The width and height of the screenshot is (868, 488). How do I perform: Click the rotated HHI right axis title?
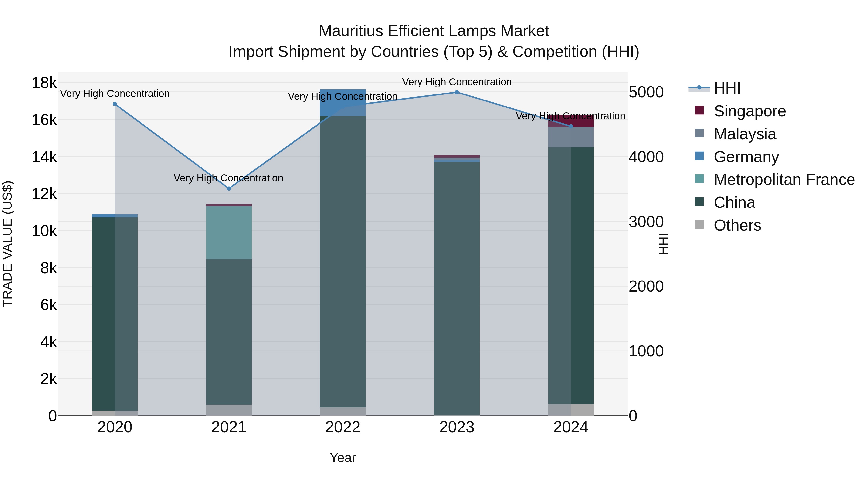point(663,244)
